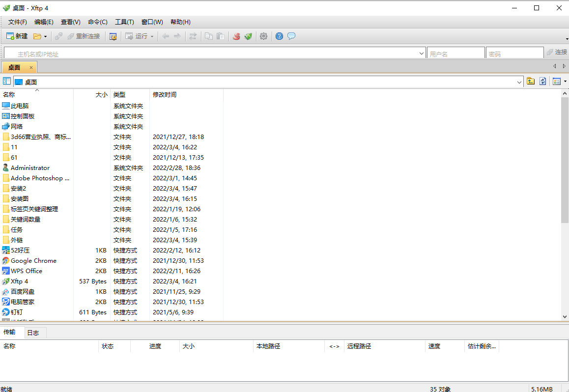Close the 桌面 tab
569x392 pixels.
pos(31,67)
